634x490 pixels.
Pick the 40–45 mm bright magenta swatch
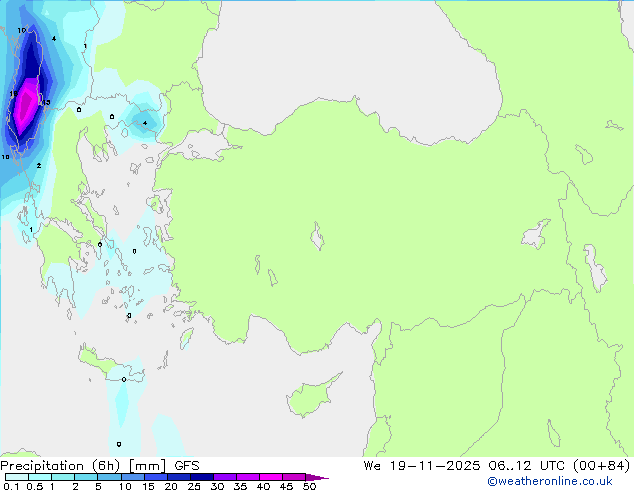click(271, 477)
